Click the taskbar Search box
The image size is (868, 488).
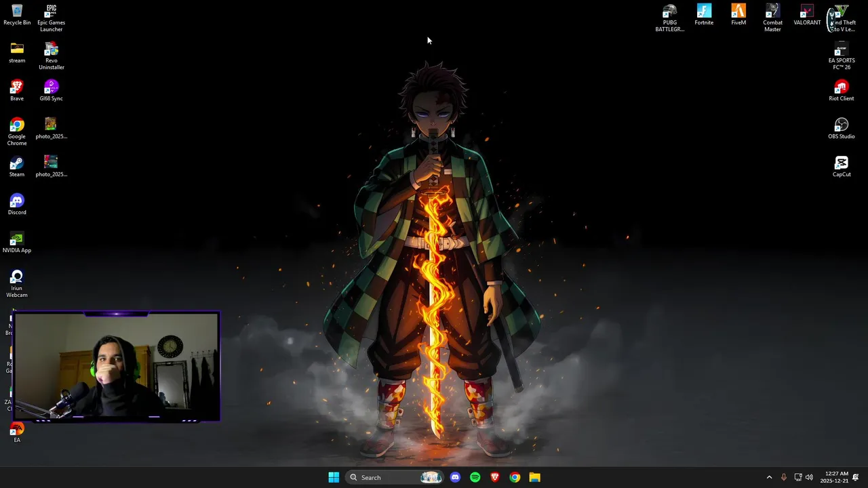[x=395, y=477]
